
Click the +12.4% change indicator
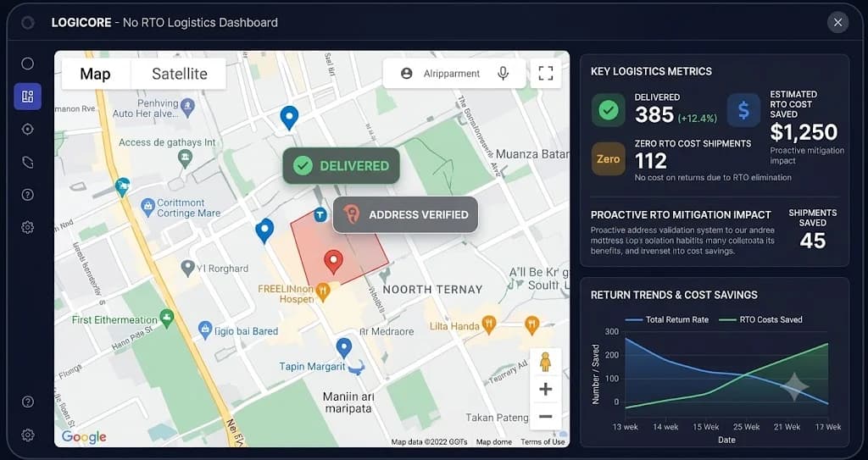[697, 119]
